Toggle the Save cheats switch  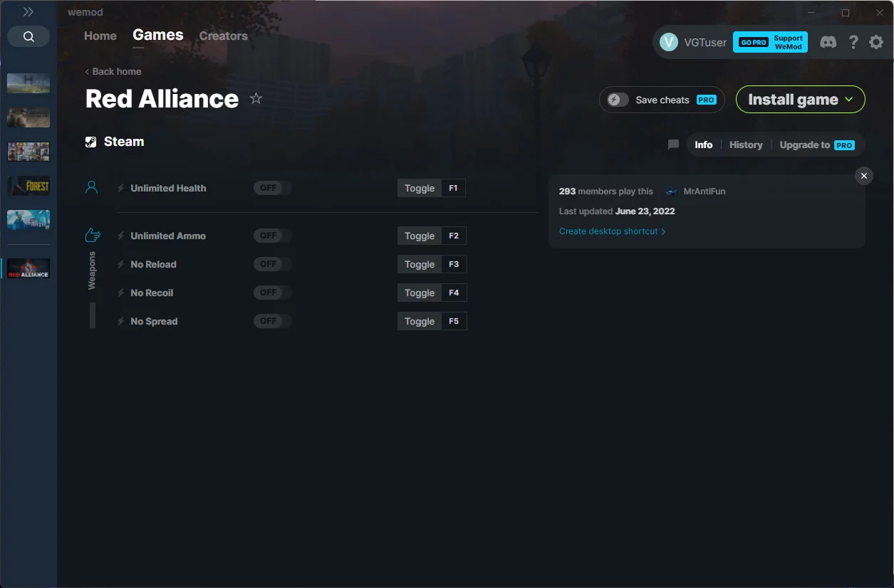tap(618, 100)
